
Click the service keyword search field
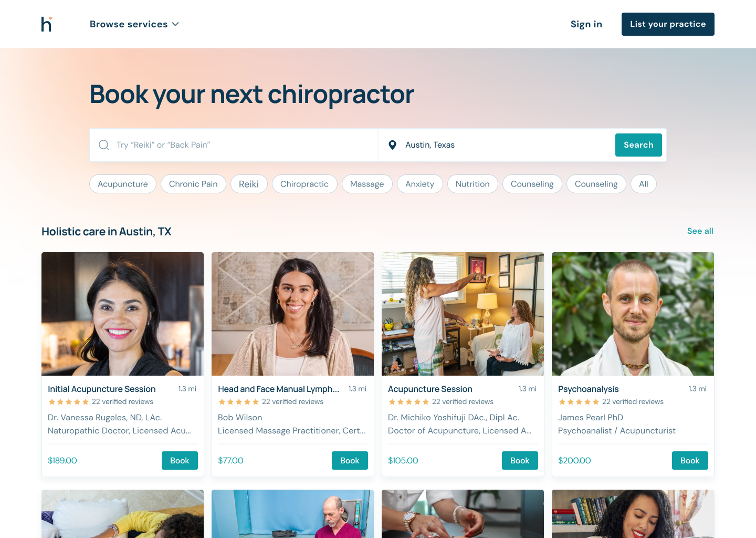point(234,145)
